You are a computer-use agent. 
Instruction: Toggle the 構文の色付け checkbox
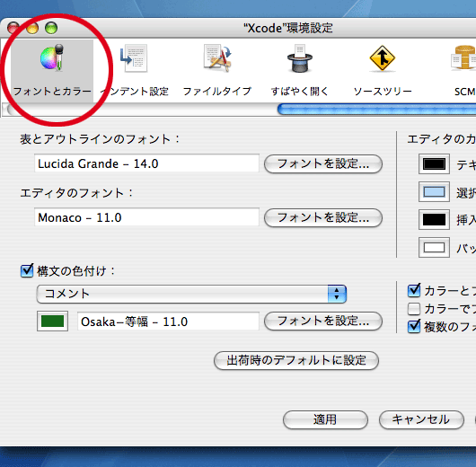[x=27, y=270]
